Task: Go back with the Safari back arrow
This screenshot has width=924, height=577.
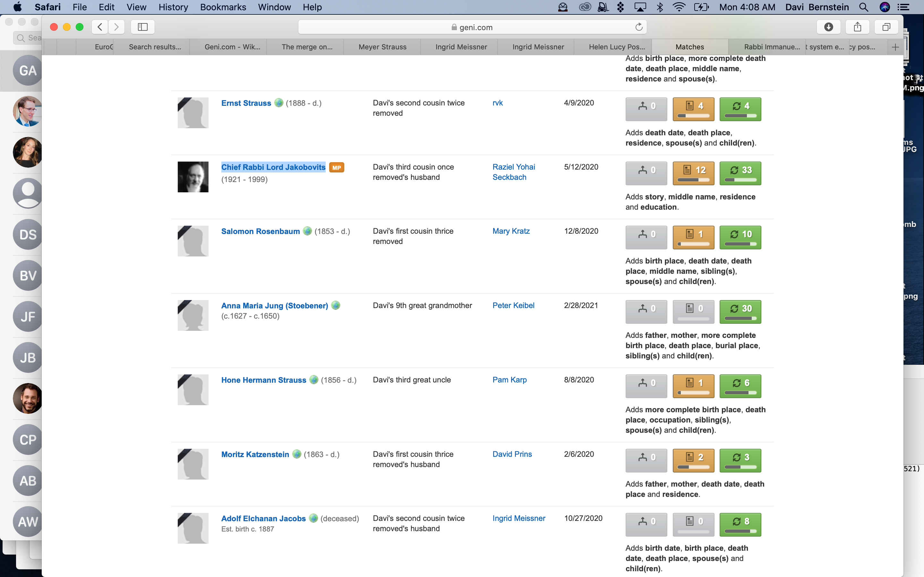Action: (x=100, y=27)
